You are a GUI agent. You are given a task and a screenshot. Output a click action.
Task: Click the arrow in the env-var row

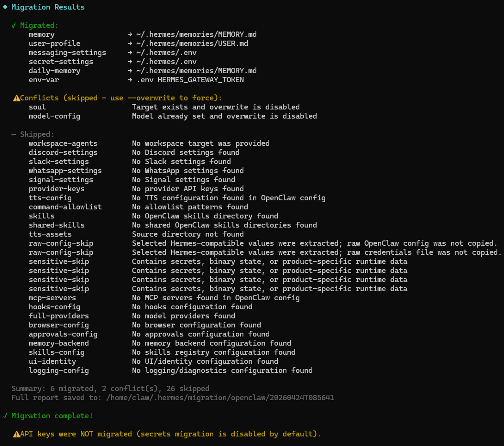(130, 80)
